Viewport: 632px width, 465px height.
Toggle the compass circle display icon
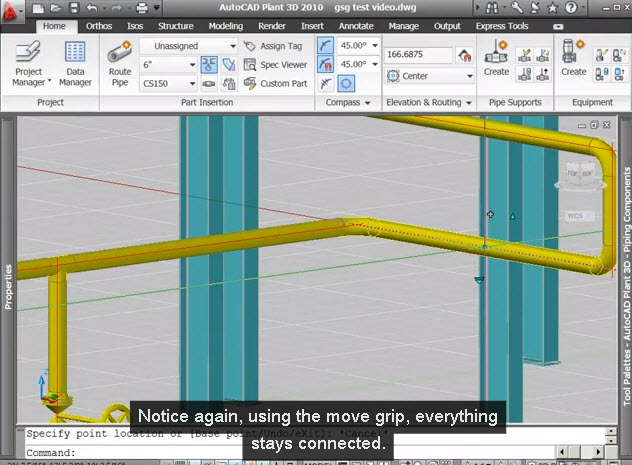(x=346, y=83)
